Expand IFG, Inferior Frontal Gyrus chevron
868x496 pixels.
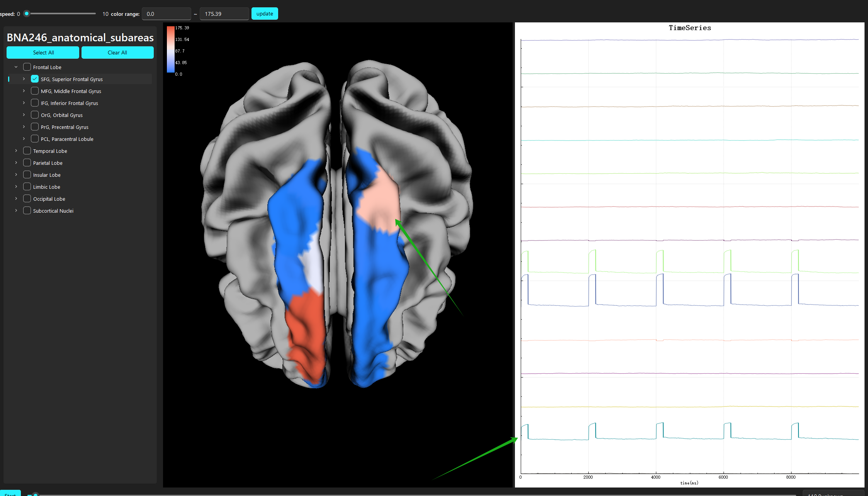pos(24,103)
